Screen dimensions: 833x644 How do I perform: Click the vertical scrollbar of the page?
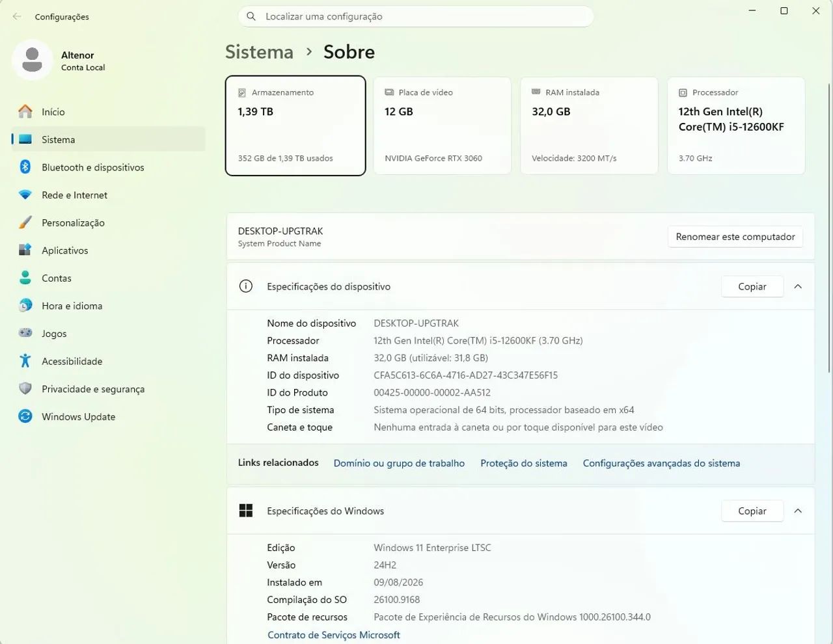[x=828, y=228]
